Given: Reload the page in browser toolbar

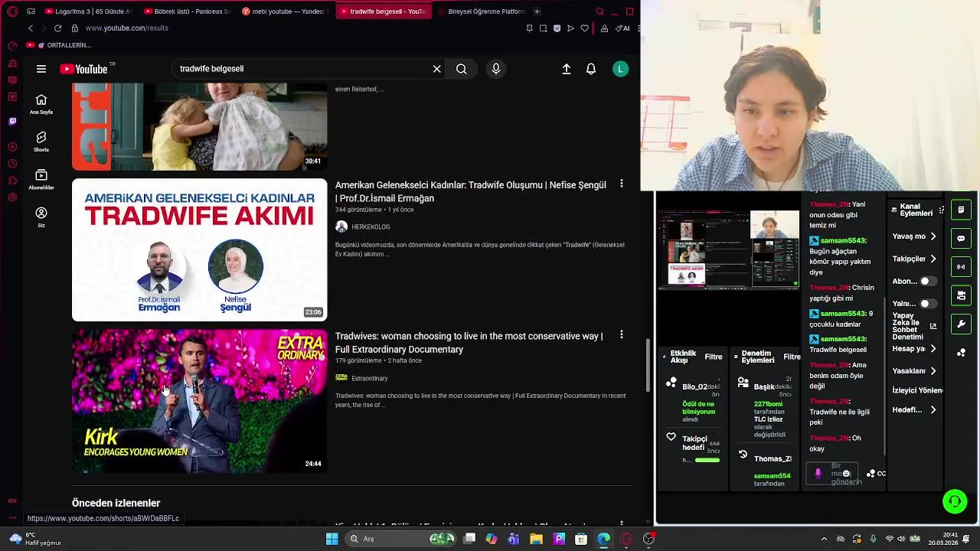Looking at the screenshot, I should coord(57,28).
